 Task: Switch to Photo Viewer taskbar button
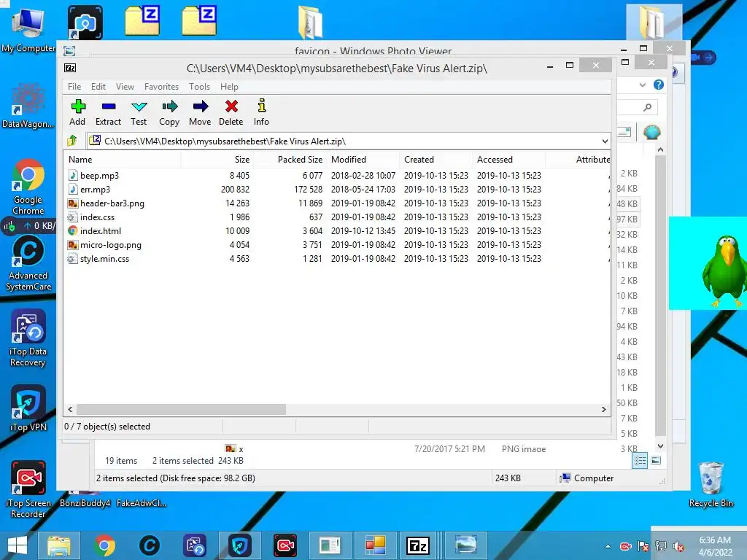click(465, 545)
